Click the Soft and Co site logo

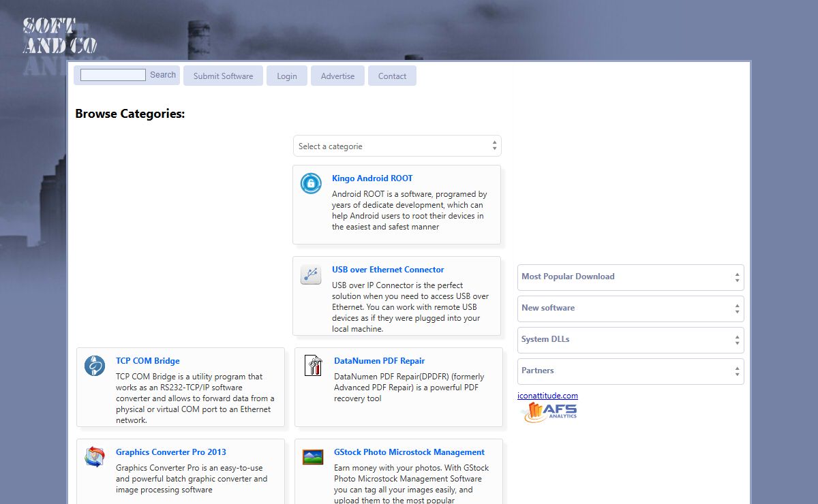[59, 37]
